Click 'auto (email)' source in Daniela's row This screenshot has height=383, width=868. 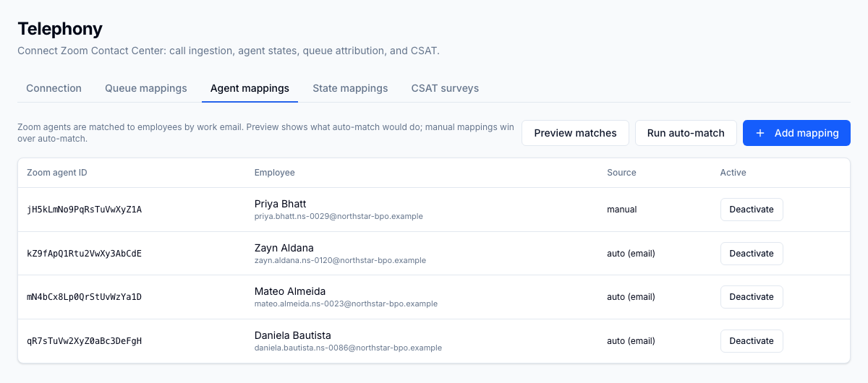[x=631, y=341]
